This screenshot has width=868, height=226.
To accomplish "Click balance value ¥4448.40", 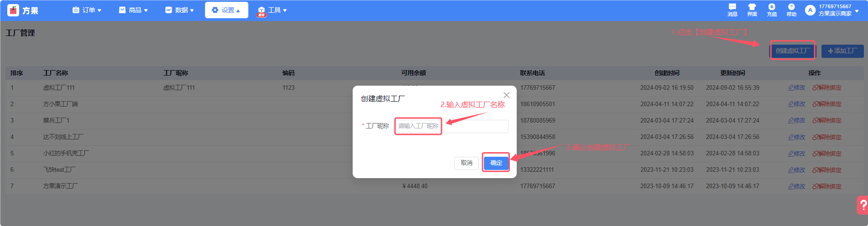I will (415, 186).
